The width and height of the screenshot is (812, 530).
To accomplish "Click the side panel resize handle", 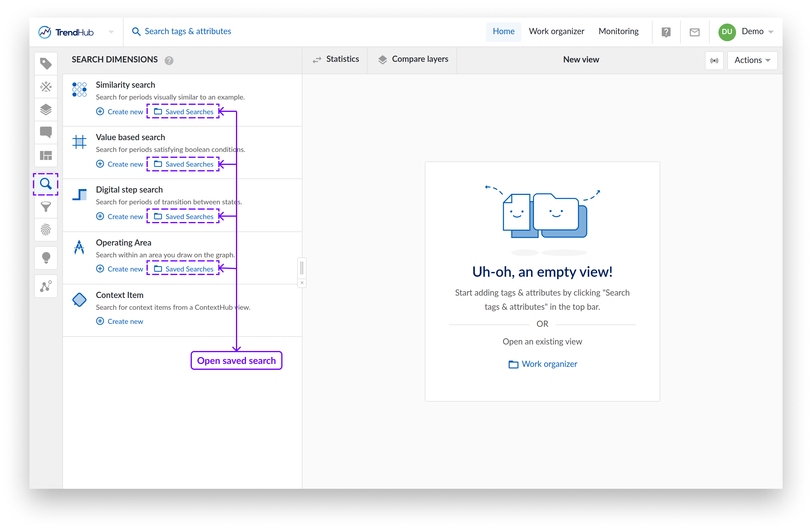I will (x=302, y=268).
